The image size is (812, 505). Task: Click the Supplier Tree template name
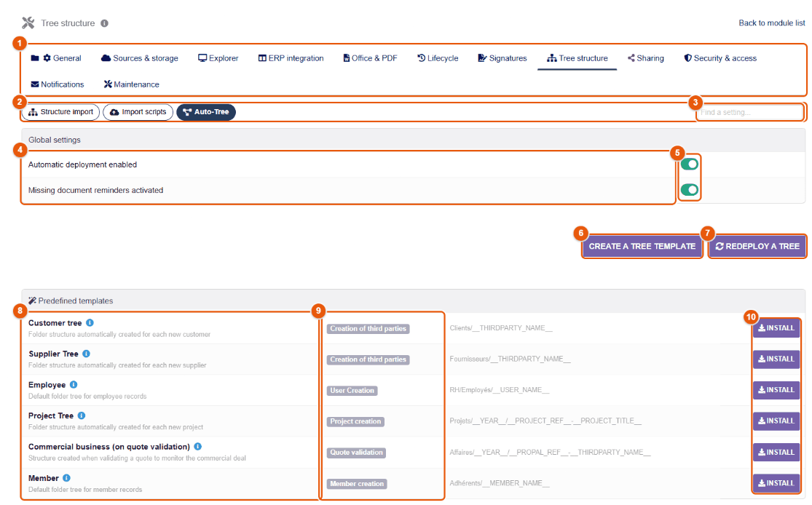point(53,354)
